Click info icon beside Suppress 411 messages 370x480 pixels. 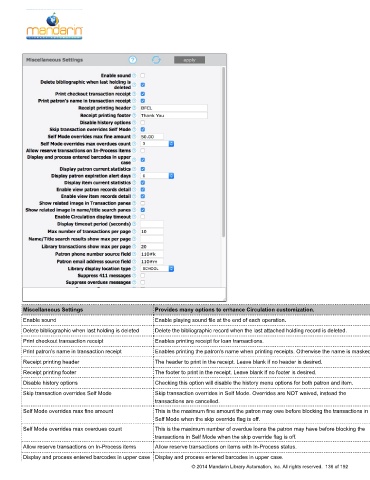point(134,276)
